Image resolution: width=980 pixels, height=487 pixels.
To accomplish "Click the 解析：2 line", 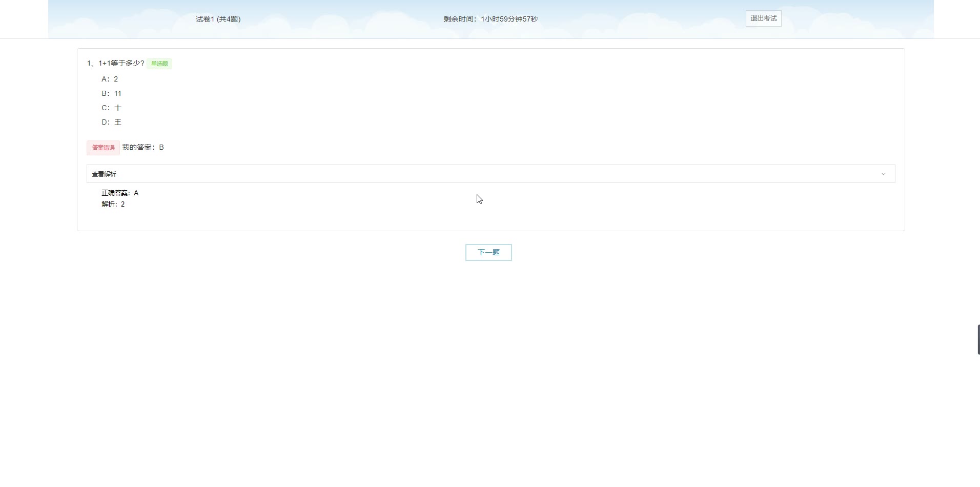I will click(113, 204).
